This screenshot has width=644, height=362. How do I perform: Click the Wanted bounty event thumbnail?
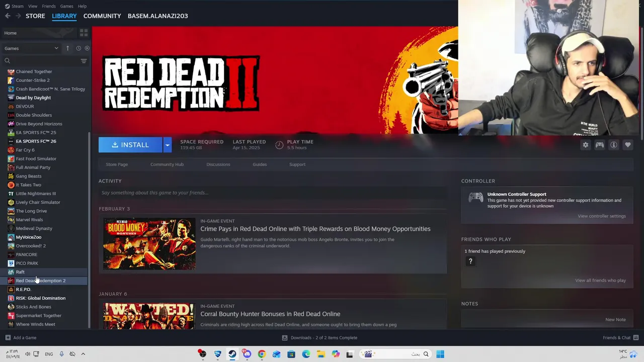[149, 316]
